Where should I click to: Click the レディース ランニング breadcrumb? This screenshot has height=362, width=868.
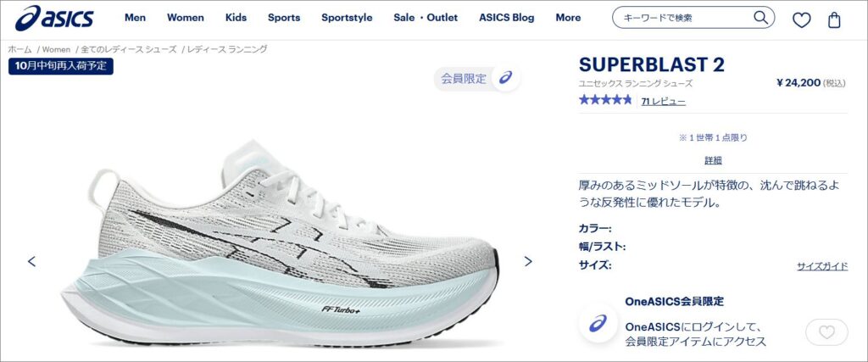(227, 49)
